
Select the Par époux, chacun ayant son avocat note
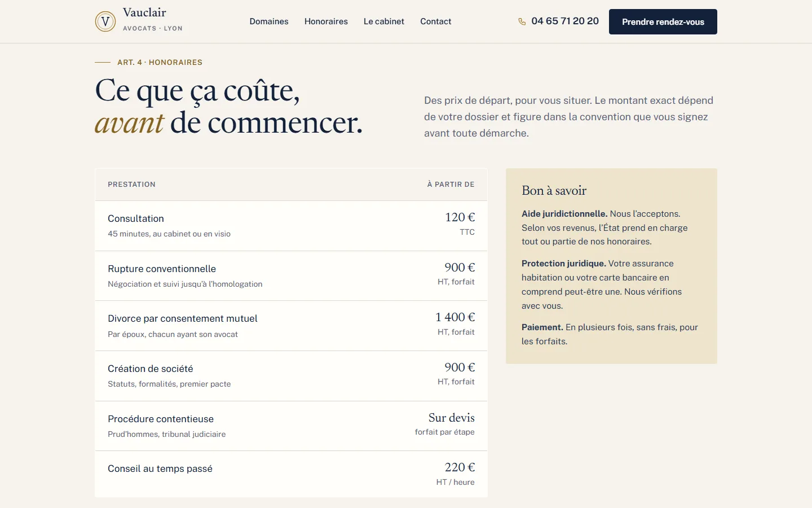[173, 334]
